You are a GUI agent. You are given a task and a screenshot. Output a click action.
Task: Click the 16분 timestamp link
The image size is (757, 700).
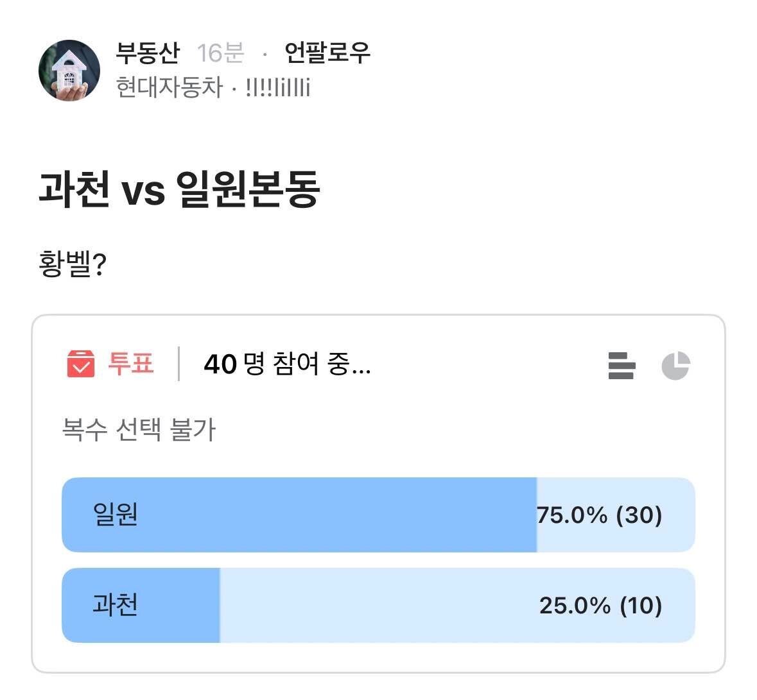pyautogui.click(x=222, y=55)
